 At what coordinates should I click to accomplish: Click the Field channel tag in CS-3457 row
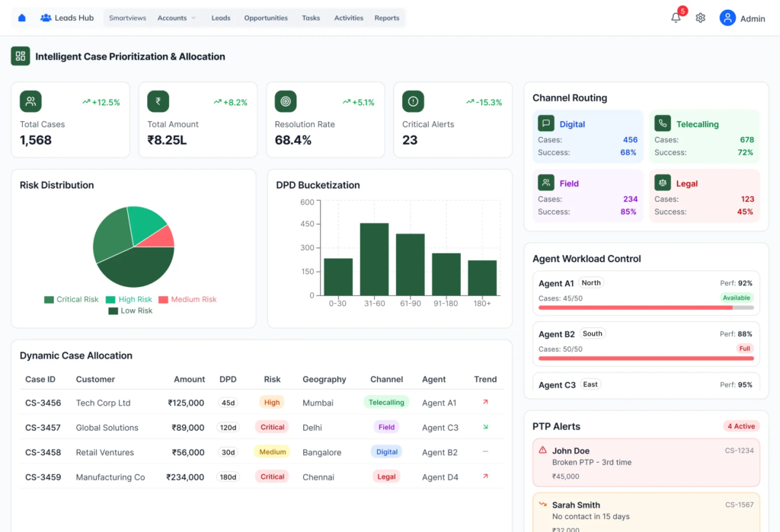tap(386, 427)
